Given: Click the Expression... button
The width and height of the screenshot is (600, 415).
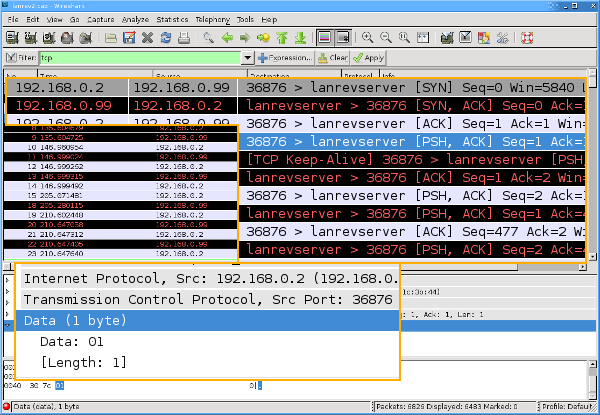Looking at the screenshot, I should [x=285, y=58].
